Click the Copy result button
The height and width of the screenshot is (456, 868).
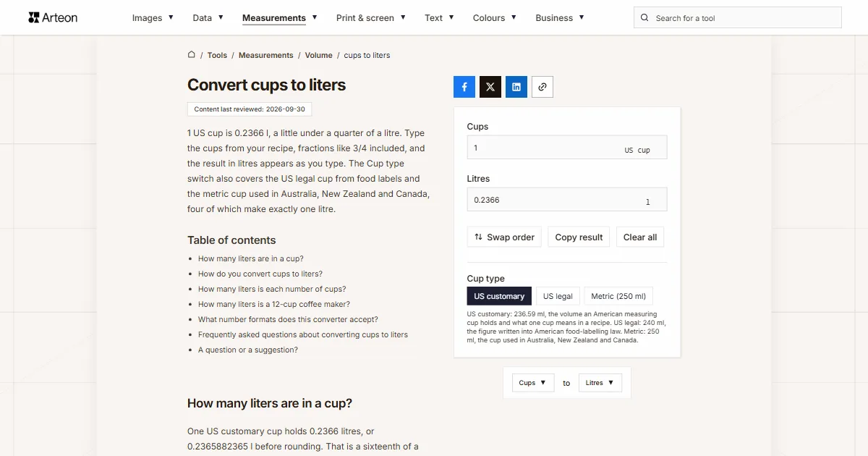(x=579, y=237)
